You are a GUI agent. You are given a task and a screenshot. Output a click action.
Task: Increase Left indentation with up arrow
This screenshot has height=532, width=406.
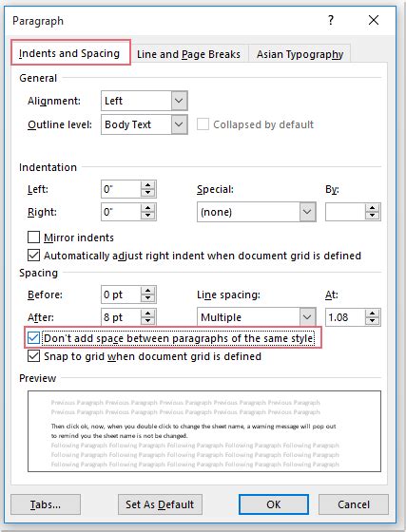(148, 185)
